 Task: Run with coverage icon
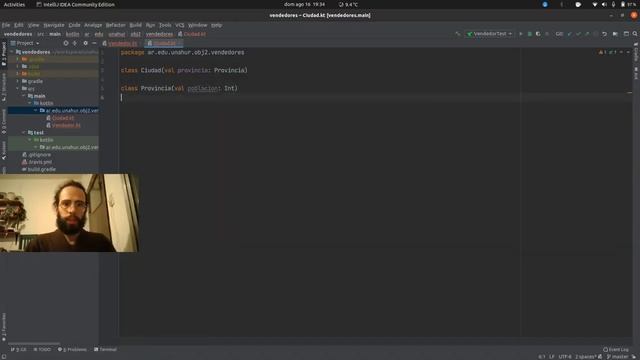coord(538,34)
